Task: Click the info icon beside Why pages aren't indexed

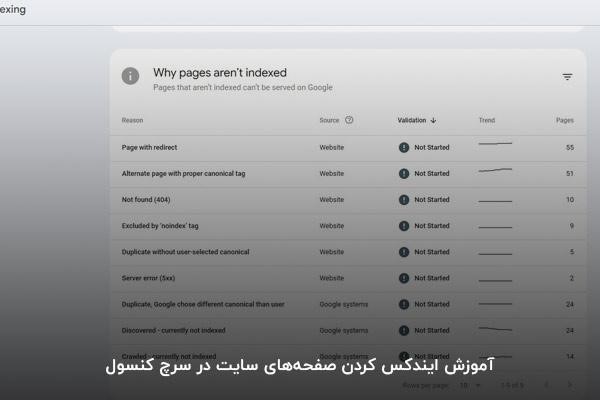Action: coord(130,76)
